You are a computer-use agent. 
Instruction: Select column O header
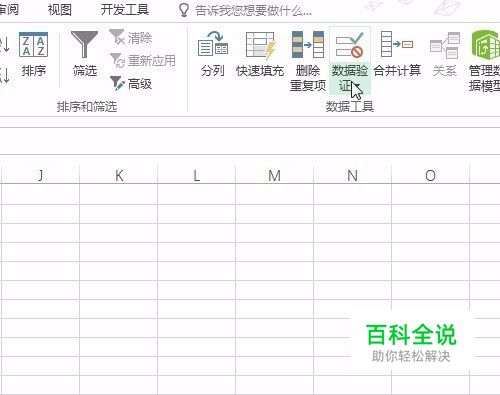[x=430, y=175]
